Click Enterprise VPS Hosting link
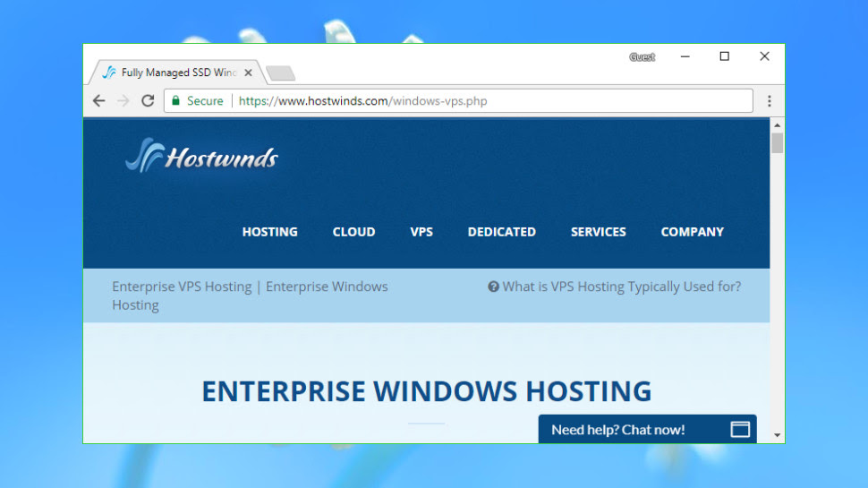Screen dimensions: 868x488 click(182, 287)
